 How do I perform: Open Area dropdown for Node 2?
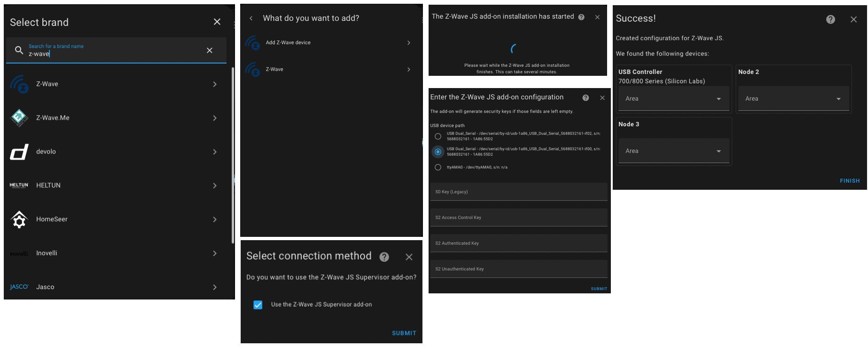(x=794, y=98)
